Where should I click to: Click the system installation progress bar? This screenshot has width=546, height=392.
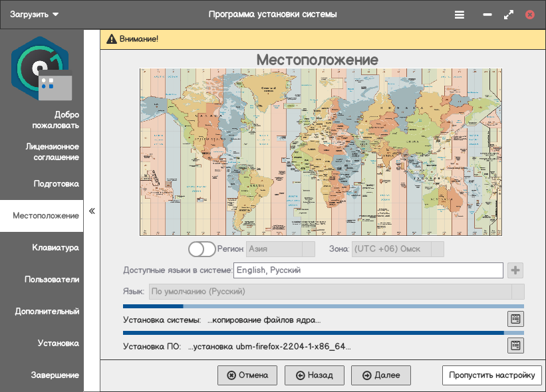pos(323,306)
